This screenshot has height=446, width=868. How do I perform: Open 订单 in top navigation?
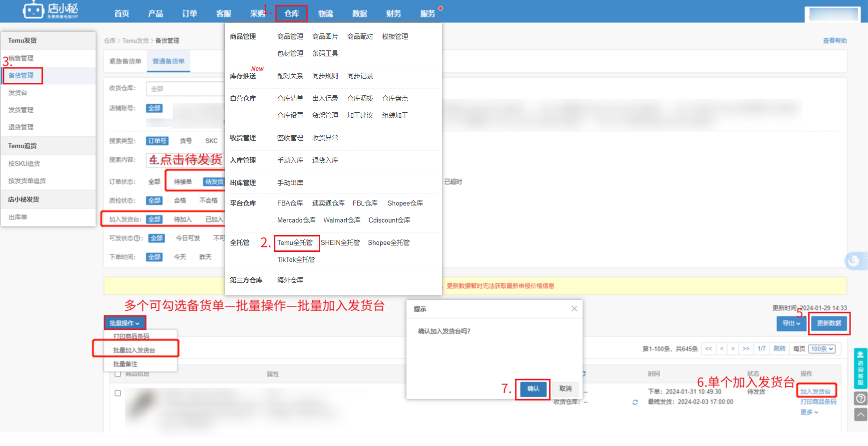point(190,13)
